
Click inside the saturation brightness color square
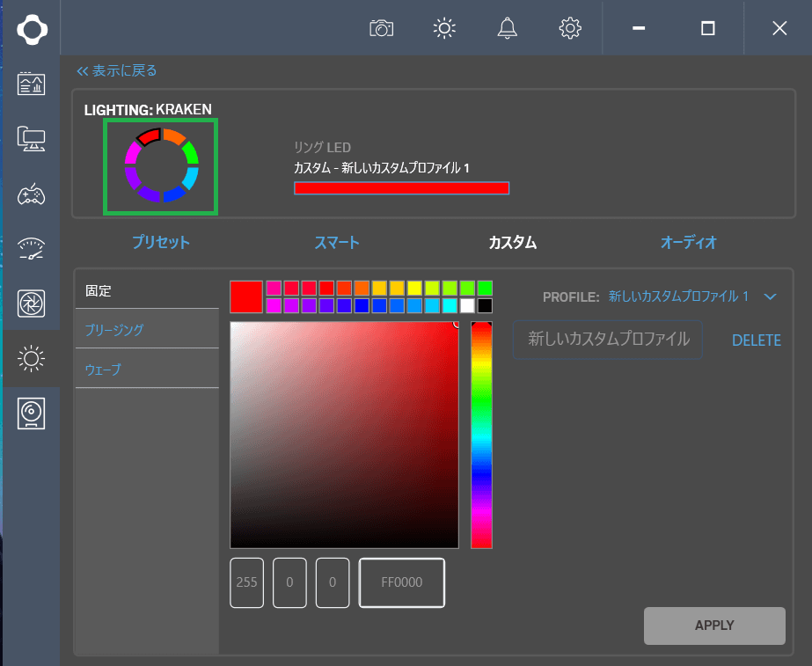click(344, 435)
